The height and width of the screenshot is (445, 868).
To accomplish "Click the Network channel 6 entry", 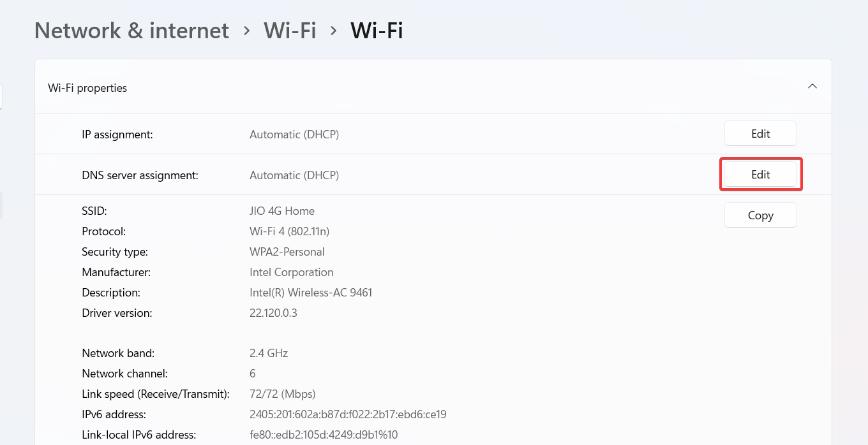I will [252, 373].
